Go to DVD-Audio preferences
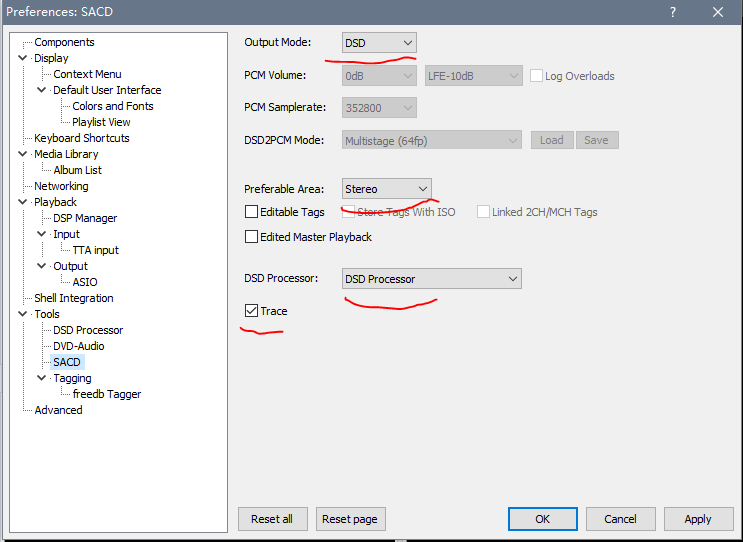This screenshot has height=542, width=743. tap(79, 346)
